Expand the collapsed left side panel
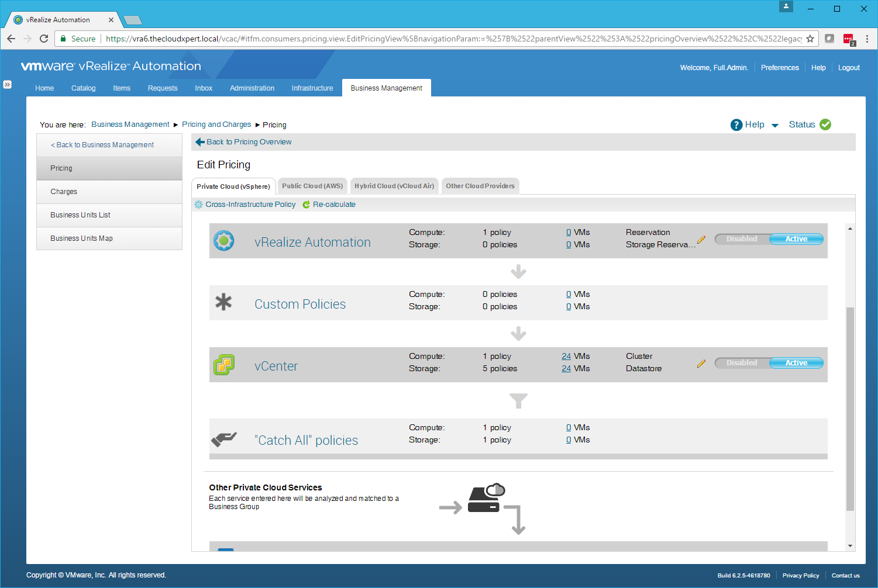 coord(7,85)
